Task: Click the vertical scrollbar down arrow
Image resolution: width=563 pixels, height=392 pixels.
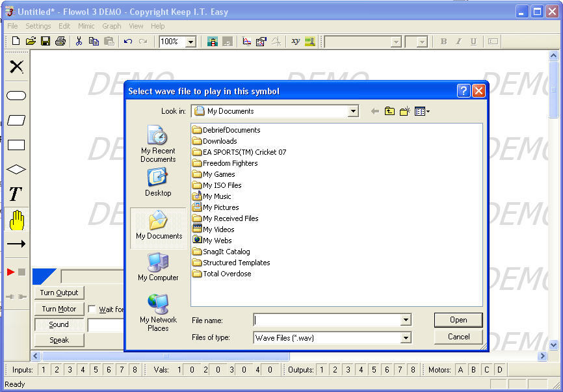Action: tap(553, 345)
